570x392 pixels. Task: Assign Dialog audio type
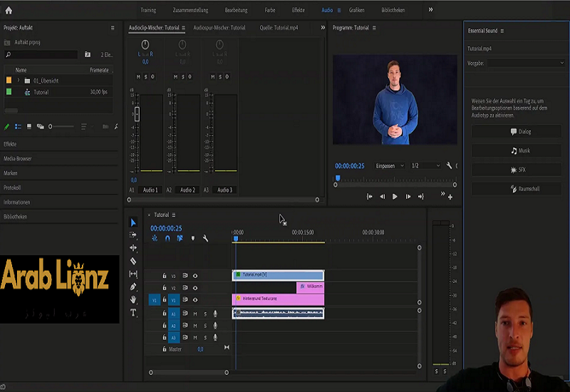[x=516, y=132]
